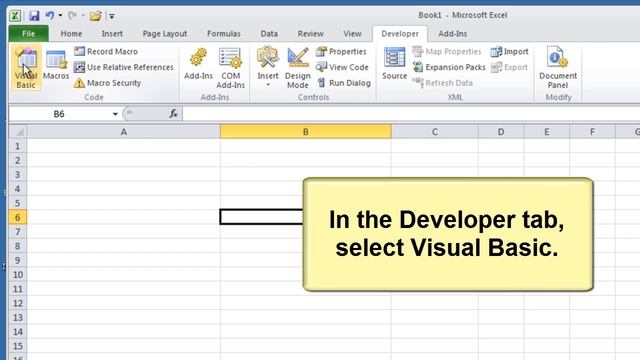Screen dimensions: 640x360
Task: Switch to the Insert ribbon tab
Action: tap(112, 33)
